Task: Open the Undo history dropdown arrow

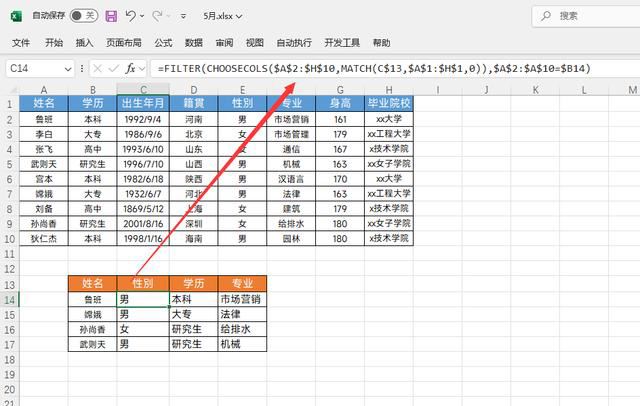Action: 142,16
